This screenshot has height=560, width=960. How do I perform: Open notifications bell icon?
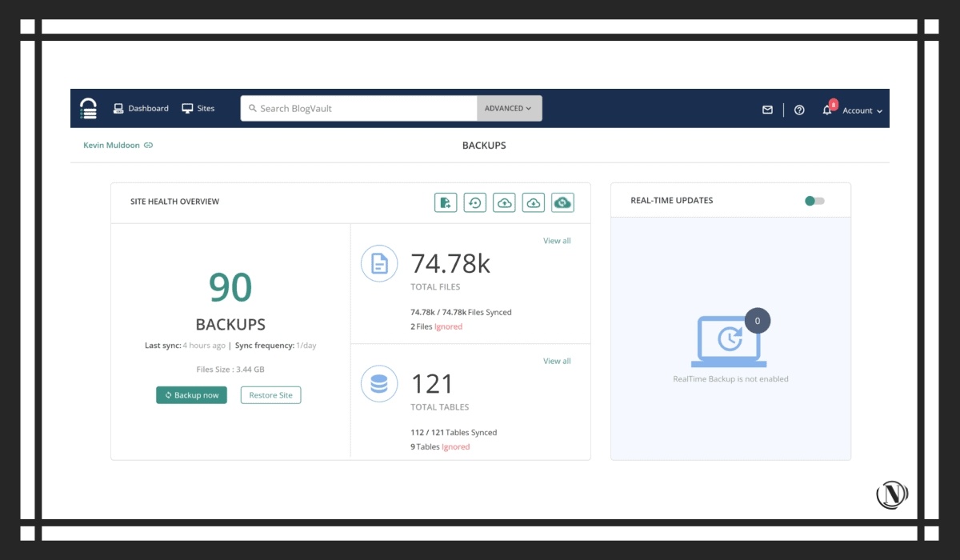click(x=827, y=110)
